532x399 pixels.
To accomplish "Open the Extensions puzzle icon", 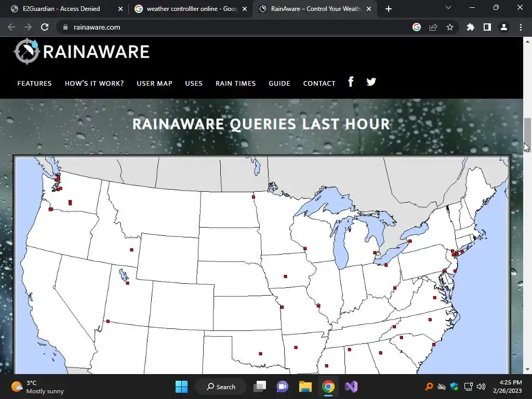I will (470, 27).
